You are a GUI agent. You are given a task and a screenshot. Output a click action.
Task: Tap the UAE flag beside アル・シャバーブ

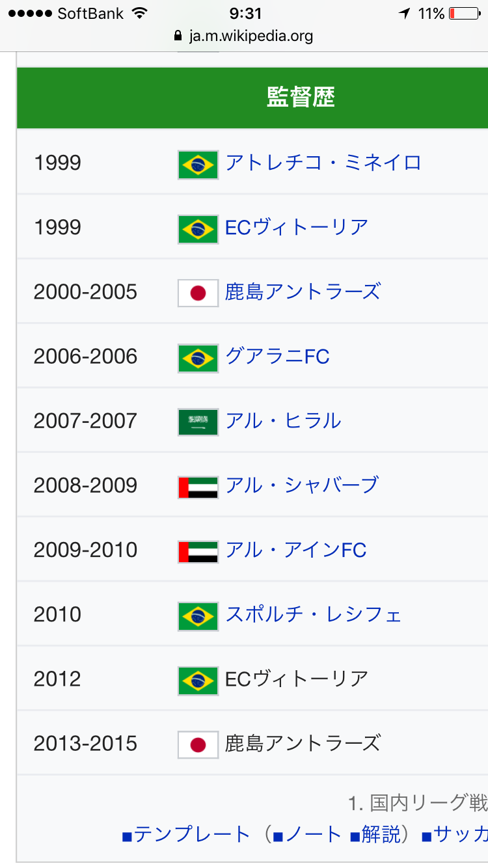pos(198,487)
